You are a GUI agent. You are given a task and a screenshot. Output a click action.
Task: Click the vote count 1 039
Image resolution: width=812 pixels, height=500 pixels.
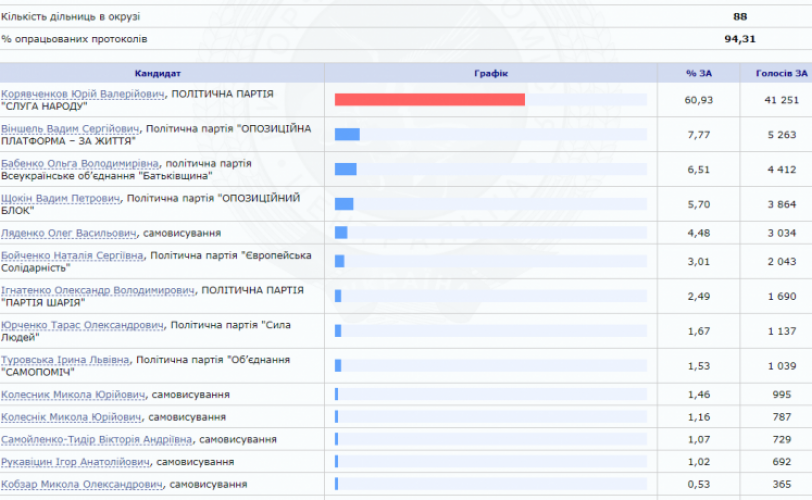781,365
